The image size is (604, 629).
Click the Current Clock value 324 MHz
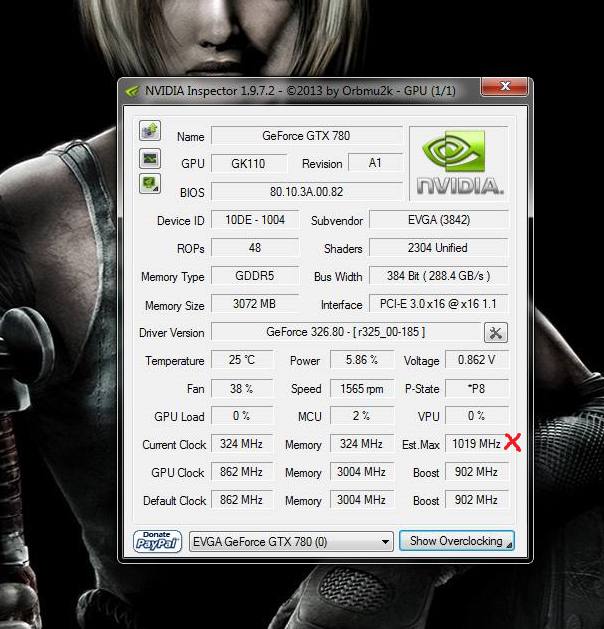(x=242, y=444)
